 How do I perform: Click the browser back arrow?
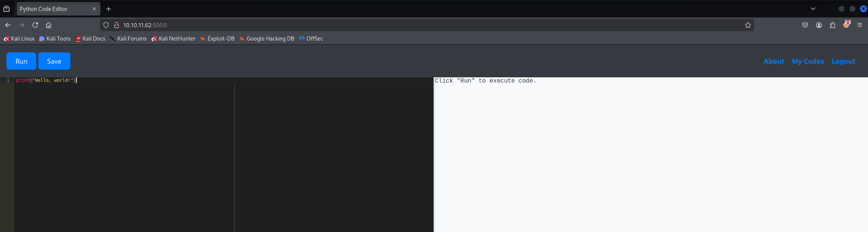[x=8, y=25]
